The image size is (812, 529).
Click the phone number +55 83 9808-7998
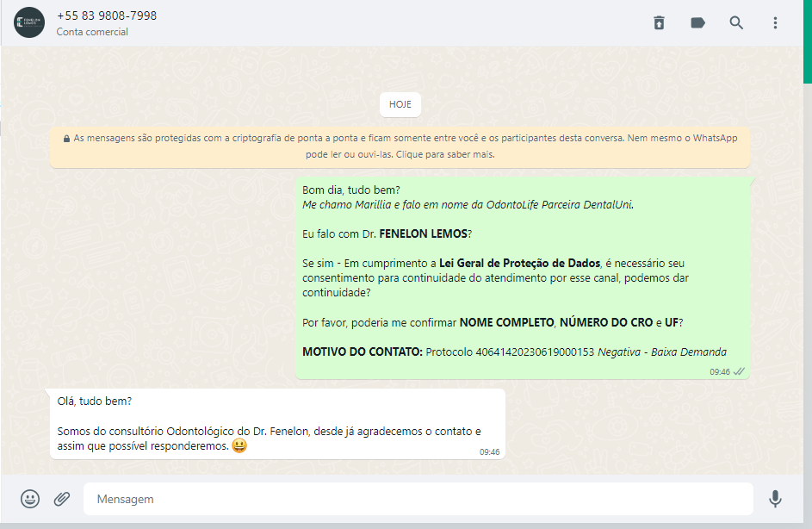pos(107,16)
